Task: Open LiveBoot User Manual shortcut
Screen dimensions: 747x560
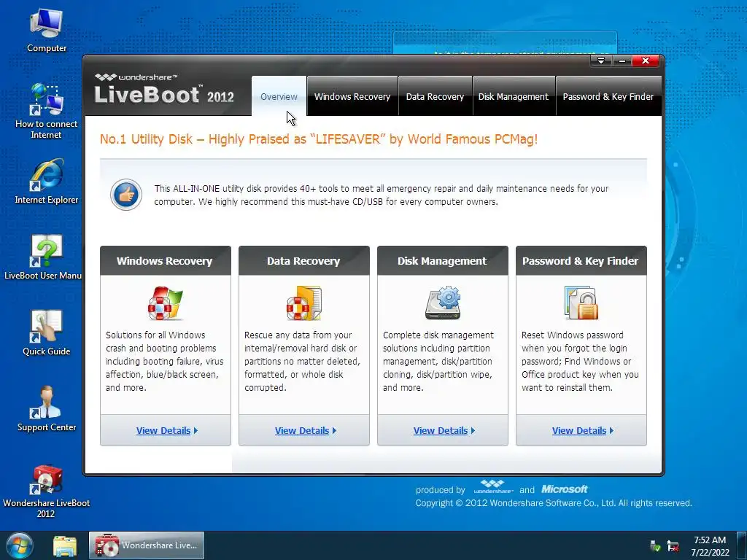Action: pos(43,257)
